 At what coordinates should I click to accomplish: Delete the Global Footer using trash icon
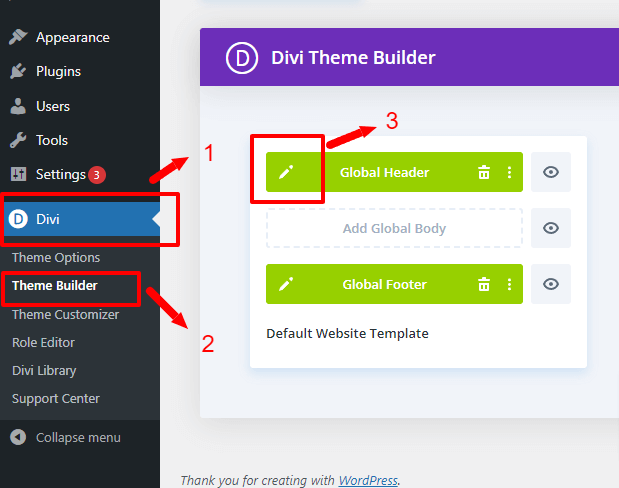tap(484, 284)
